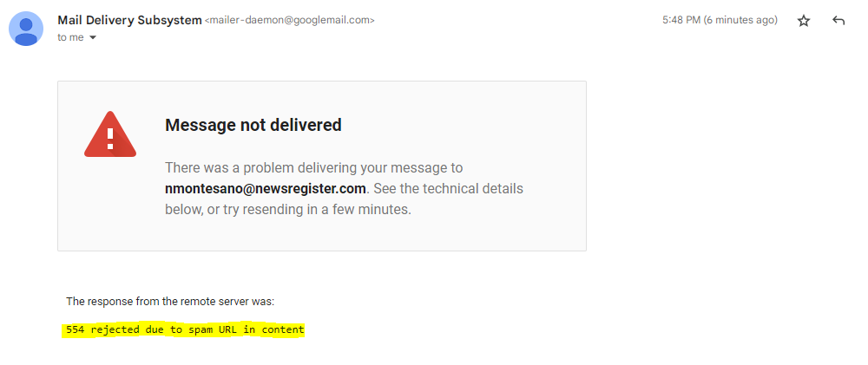
Task: Click the reply arrow icon
Action: 838,21
